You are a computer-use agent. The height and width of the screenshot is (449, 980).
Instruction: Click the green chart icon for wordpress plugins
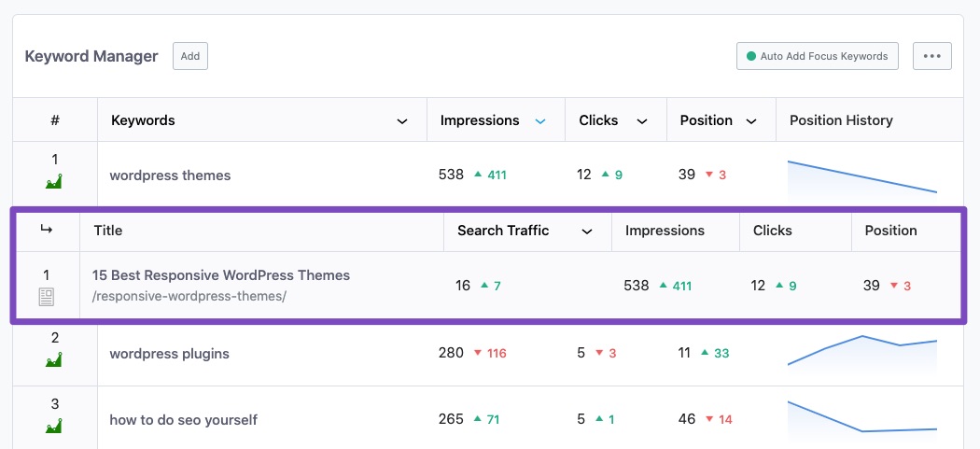[x=54, y=359]
